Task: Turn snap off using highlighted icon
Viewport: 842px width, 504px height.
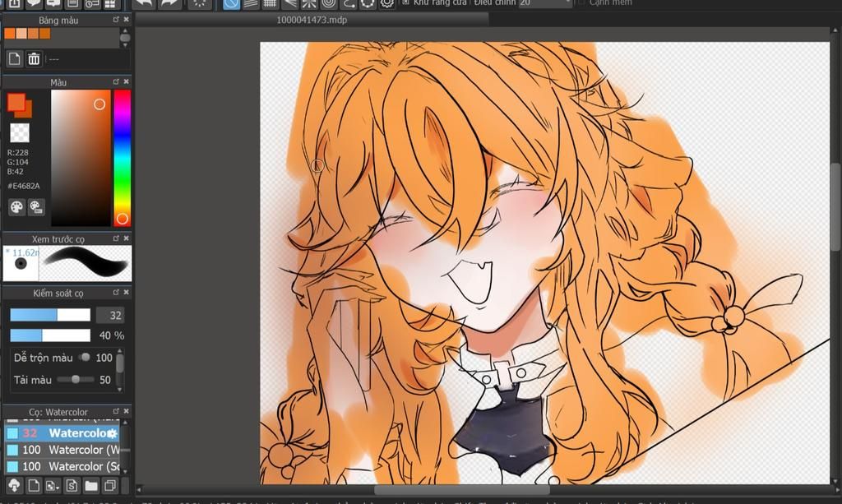Action: coord(231,3)
